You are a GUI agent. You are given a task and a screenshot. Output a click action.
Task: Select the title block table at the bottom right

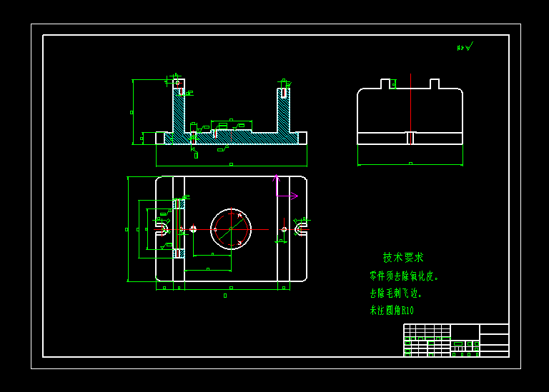tap(456, 341)
